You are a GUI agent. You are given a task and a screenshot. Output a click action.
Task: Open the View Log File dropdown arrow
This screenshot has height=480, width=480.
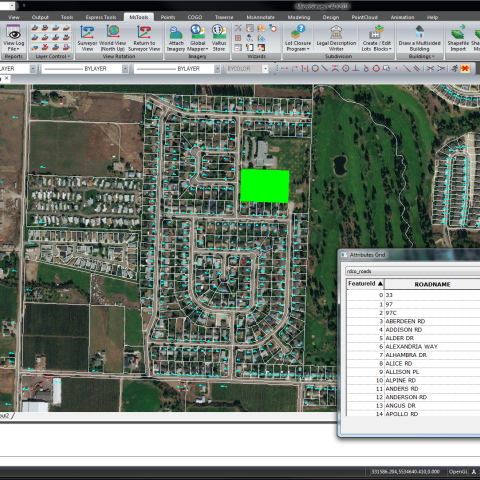tap(18, 49)
